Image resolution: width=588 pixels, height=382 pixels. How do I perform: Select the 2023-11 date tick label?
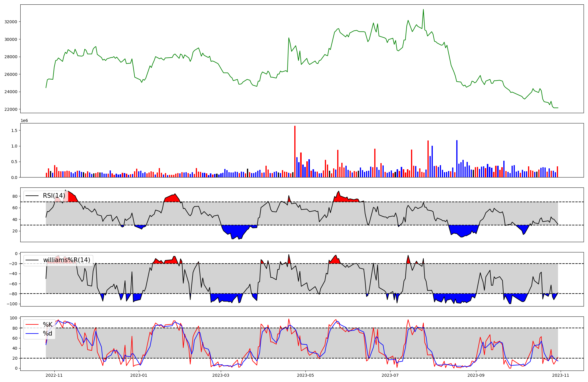tap(561, 375)
